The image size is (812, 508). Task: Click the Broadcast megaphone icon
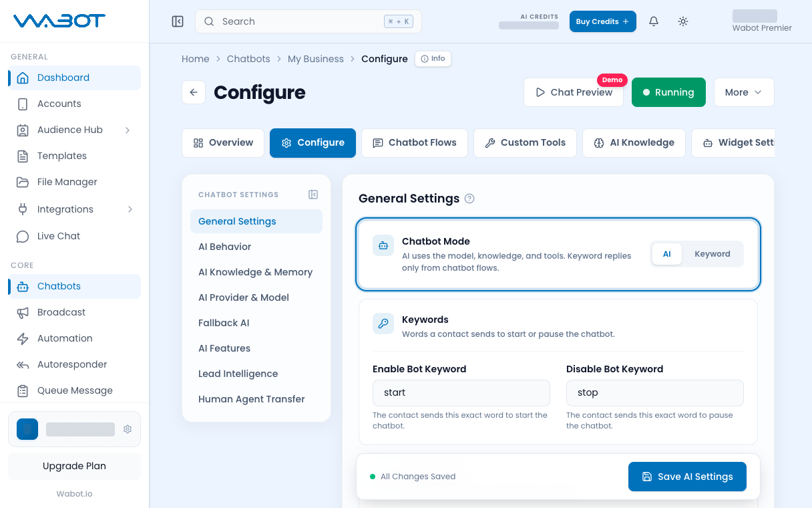tap(23, 312)
